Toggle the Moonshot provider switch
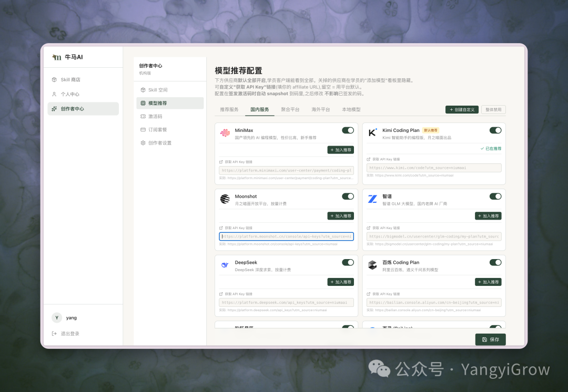Image resolution: width=568 pixels, height=392 pixels. [348, 196]
